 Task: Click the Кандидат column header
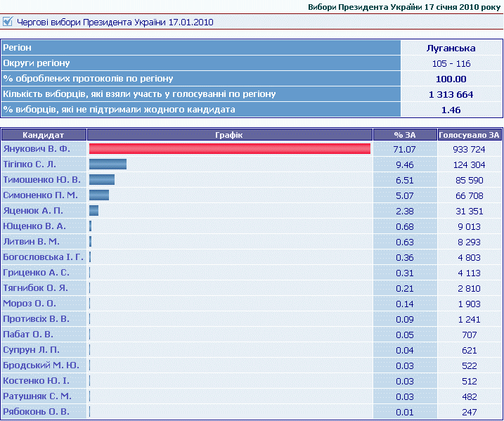pos(44,135)
